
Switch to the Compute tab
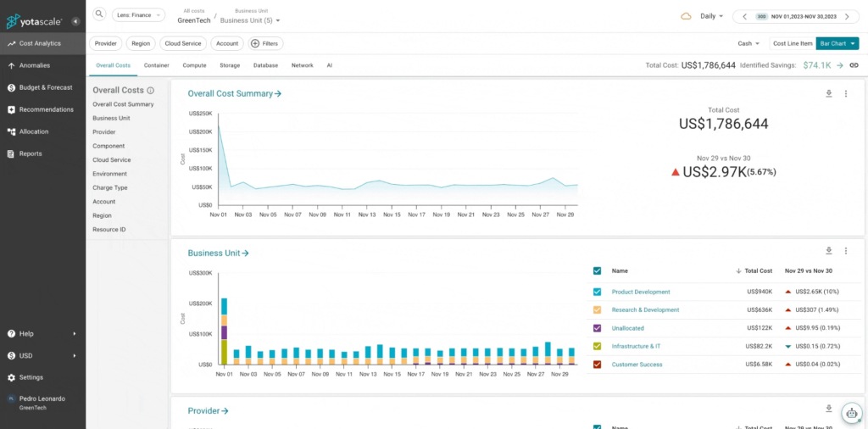pyautogui.click(x=194, y=65)
